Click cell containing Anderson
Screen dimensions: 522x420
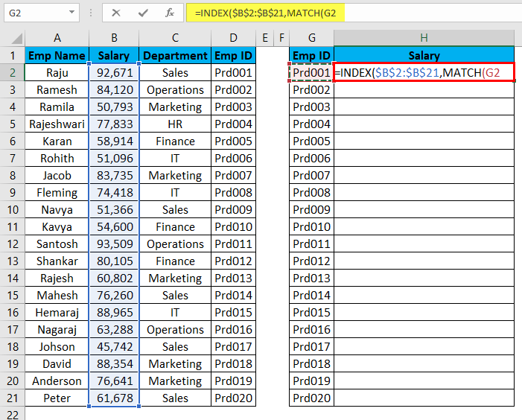57,381
